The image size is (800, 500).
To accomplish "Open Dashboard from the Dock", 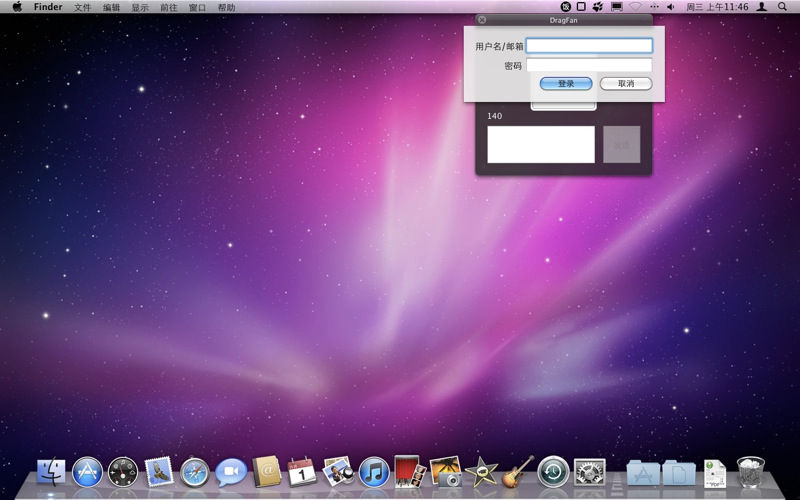I will coord(123,472).
